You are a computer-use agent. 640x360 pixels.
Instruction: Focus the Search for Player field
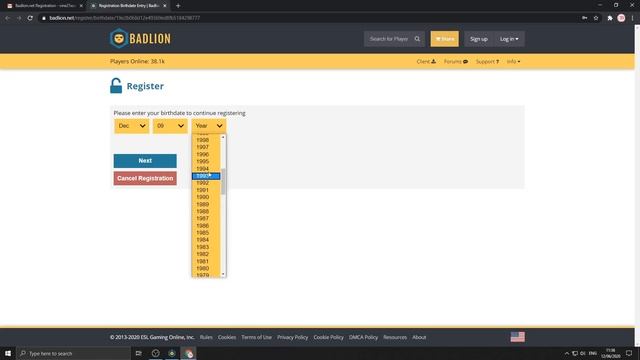[x=389, y=39]
